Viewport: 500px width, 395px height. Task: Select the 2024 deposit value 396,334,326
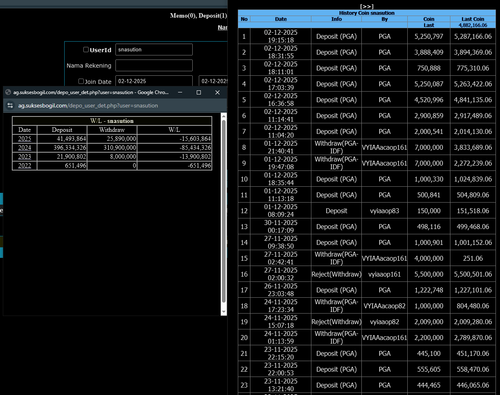[x=70, y=148]
